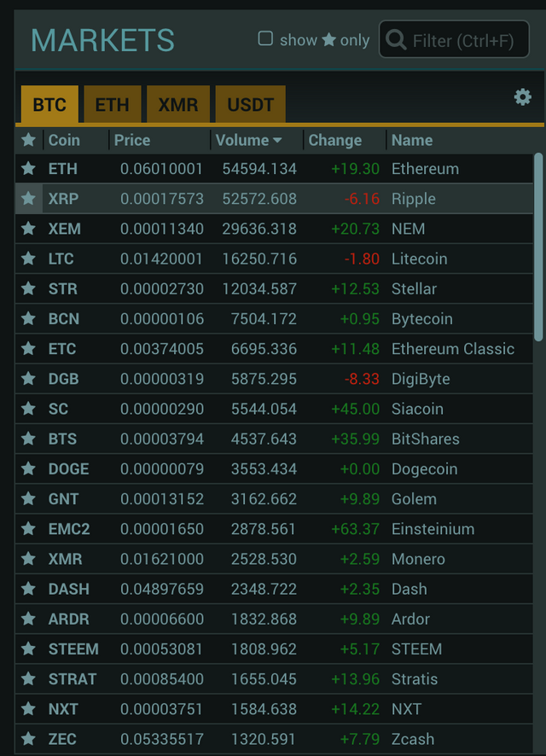546x756 pixels.
Task: Star the SC Siacoin row
Action: pyautogui.click(x=28, y=409)
